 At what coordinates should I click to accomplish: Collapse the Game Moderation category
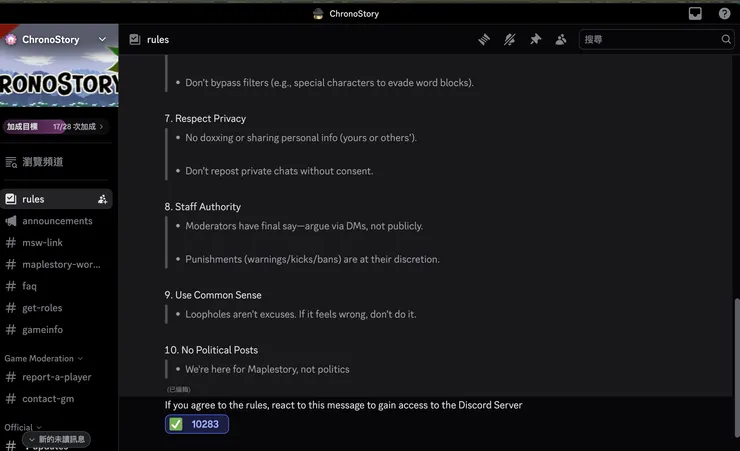[x=43, y=358]
